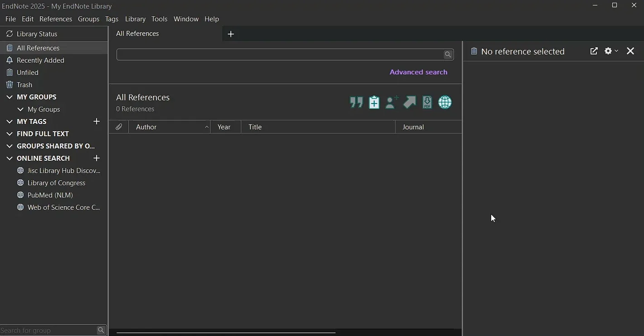Open the References menu
The width and height of the screenshot is (644, 336).
[56, 19]
